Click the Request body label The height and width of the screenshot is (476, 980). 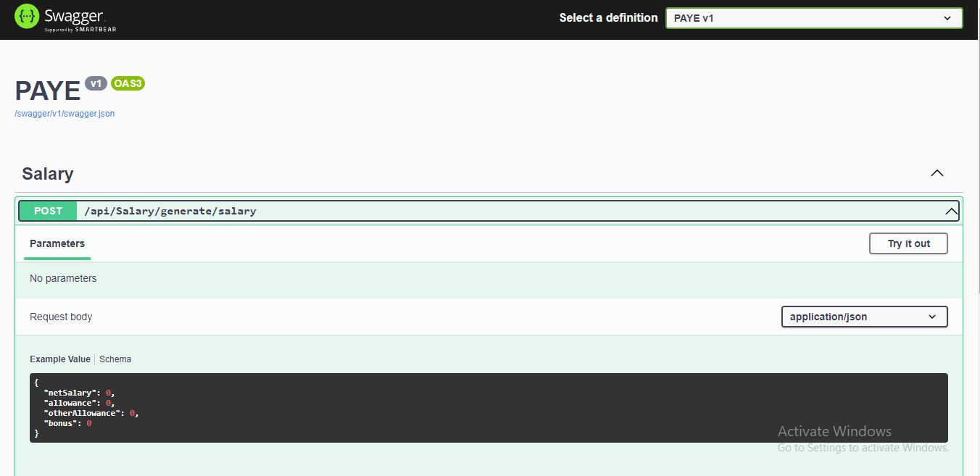(x=60, y=317)
